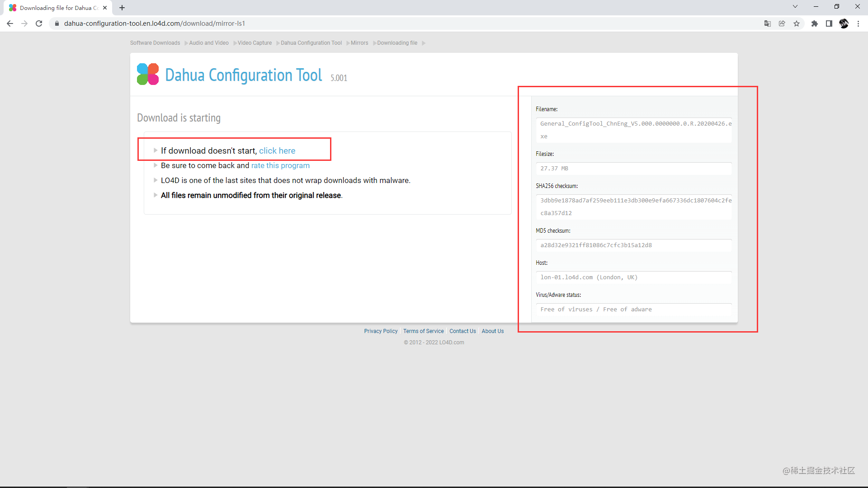The height and width of the screenshot is (488, 868).
Task: Click the Dahua Configuration Tool title
Action: pyautogui.click(x=243, y=75)
